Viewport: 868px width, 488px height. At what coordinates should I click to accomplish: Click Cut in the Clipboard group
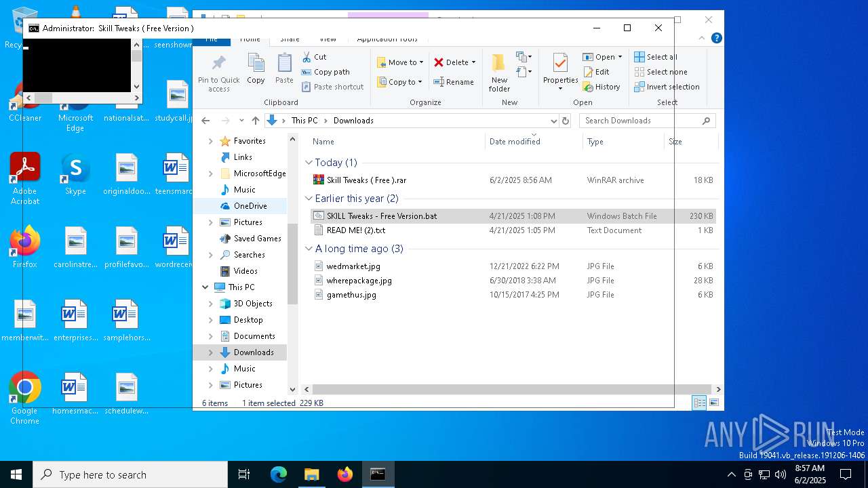tap(314, 57)
